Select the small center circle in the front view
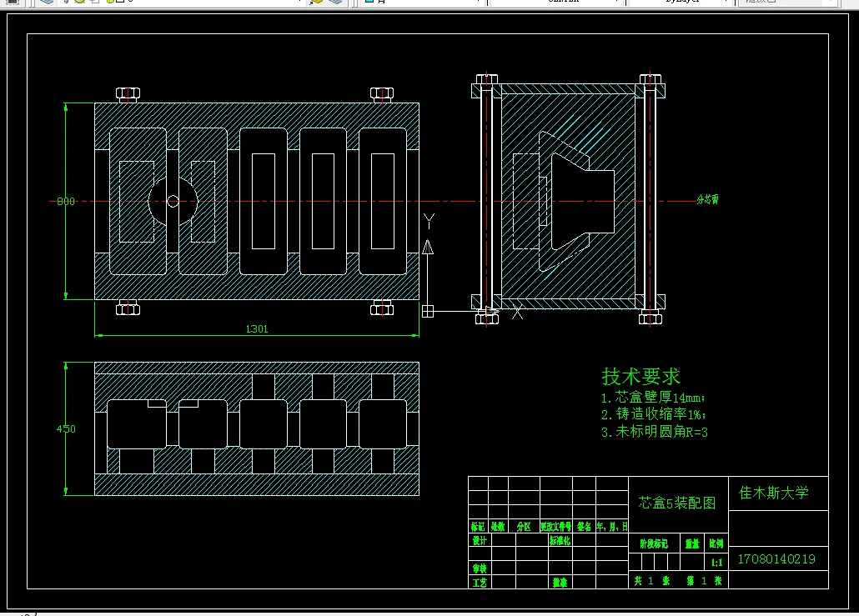Image resolution: width=859 pixels, height=616 pixels. pos(173,202)
